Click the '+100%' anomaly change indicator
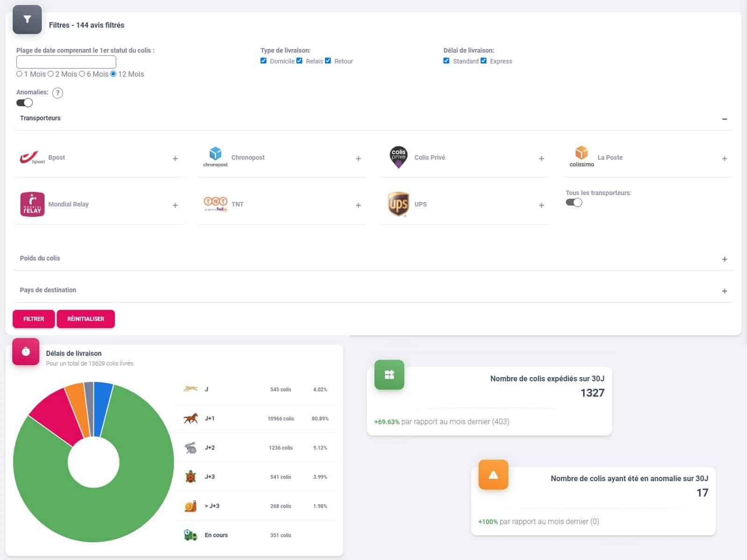The height and width of the screenshot is (560, 747). click(x=488, y=522)
